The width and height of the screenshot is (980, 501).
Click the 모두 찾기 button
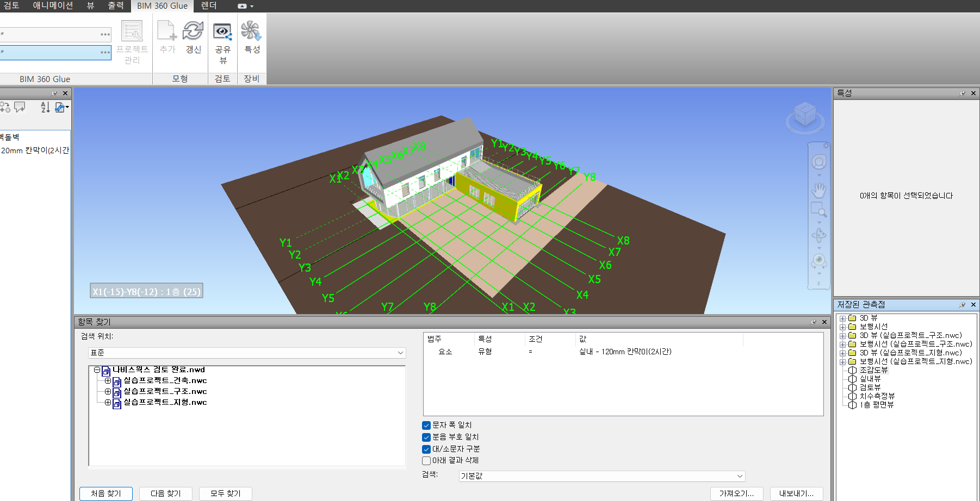point(225,493)
